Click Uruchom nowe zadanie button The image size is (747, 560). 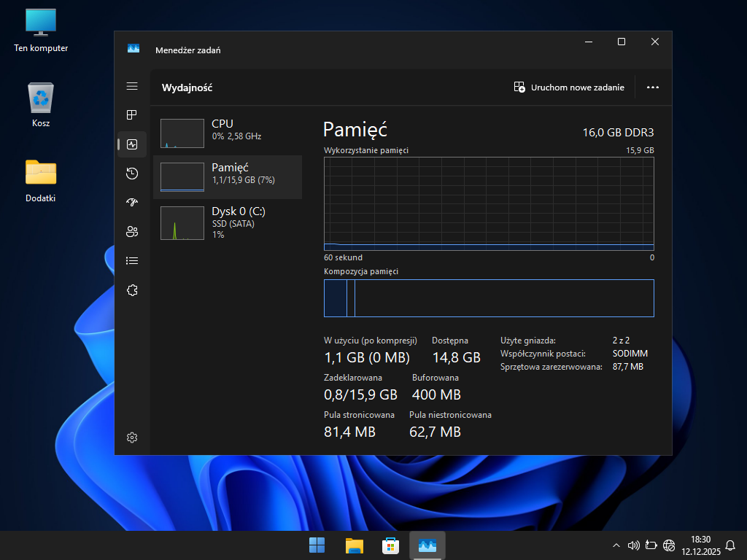569,87
